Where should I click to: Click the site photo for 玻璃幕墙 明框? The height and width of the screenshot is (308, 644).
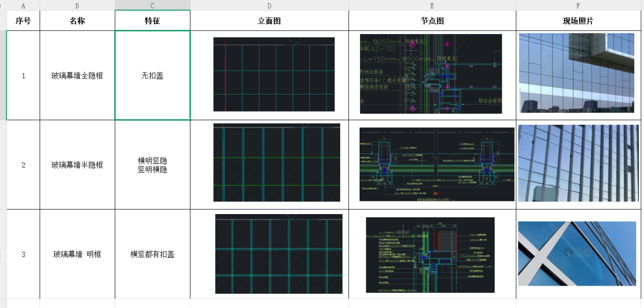[x=578, y=254]
